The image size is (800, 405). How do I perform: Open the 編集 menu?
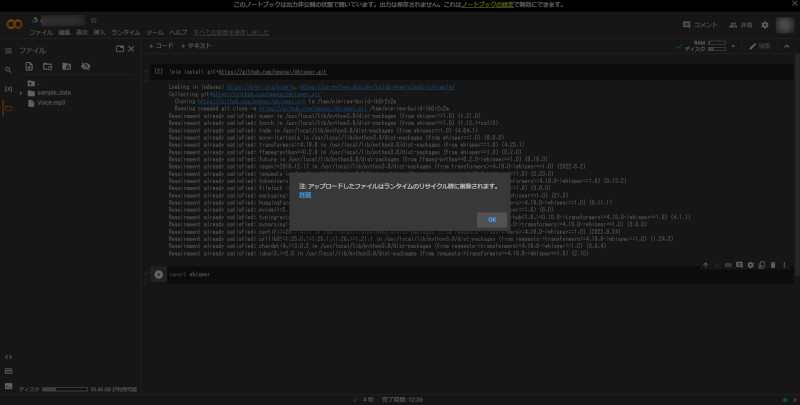(x=64, y=33)
